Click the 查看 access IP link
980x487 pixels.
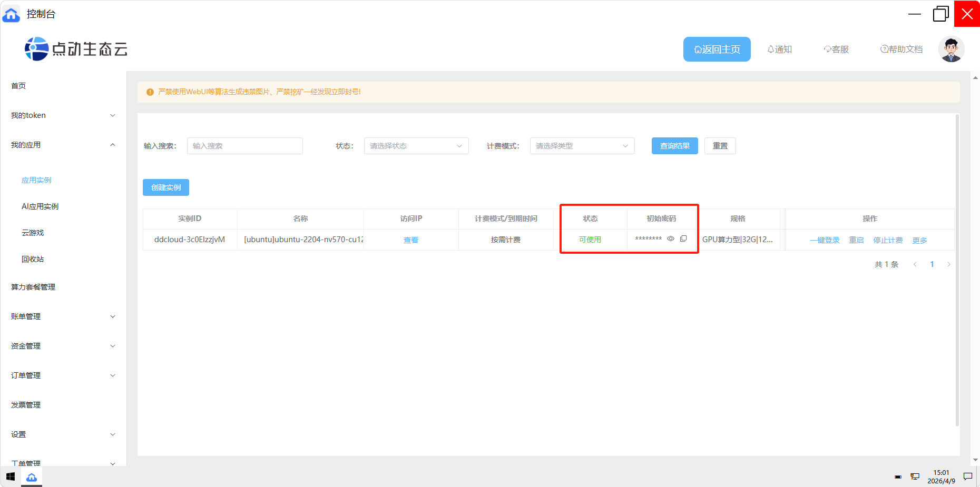pyautogui.click(x=411, y=240)
